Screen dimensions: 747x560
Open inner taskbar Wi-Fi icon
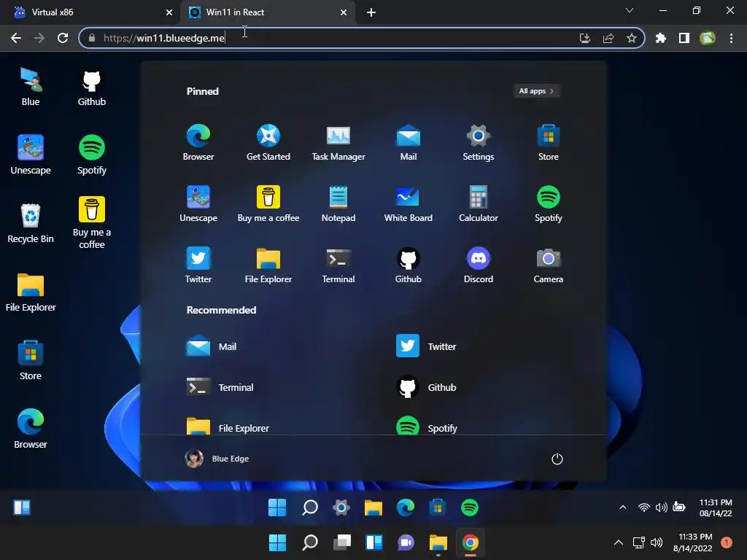(643, 507)
